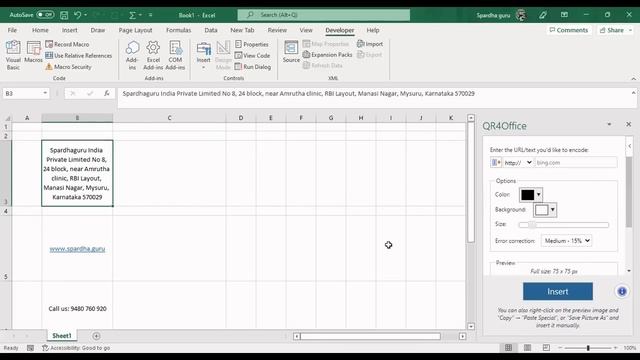Collapse the ribbon with the chevron

point(633,79)
